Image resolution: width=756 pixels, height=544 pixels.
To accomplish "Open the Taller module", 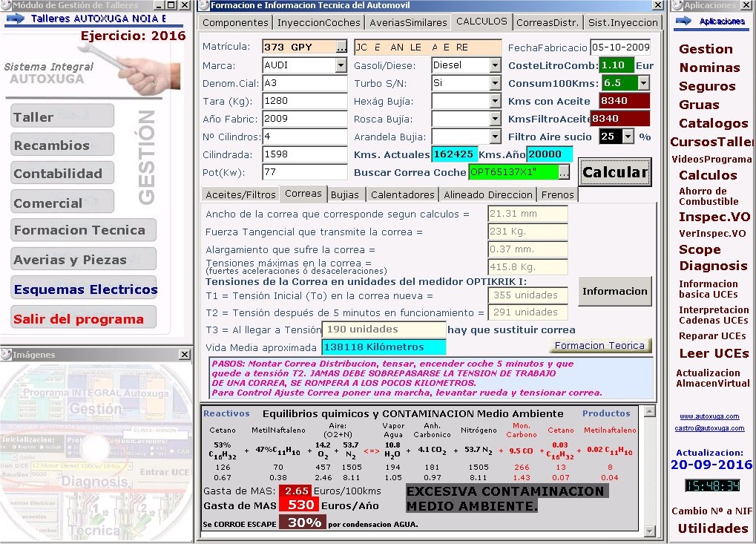I will pyautogui.click(x=62, y=117).
